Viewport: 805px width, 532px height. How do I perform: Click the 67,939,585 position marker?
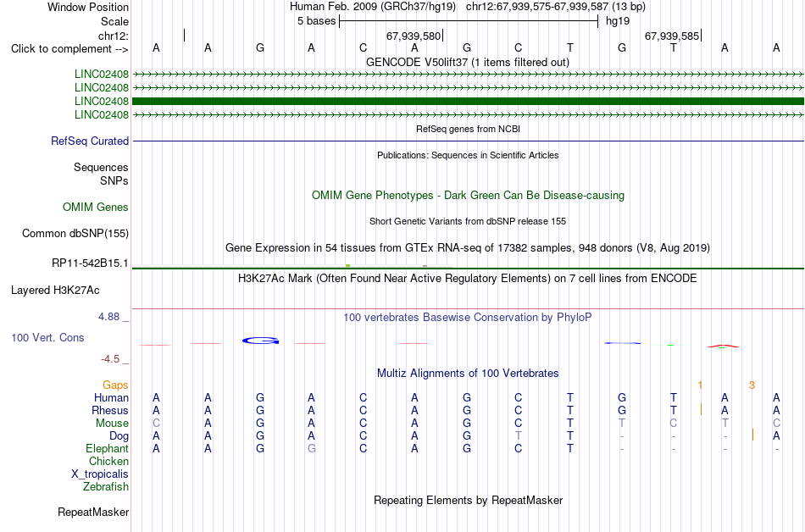pos(672,36)
